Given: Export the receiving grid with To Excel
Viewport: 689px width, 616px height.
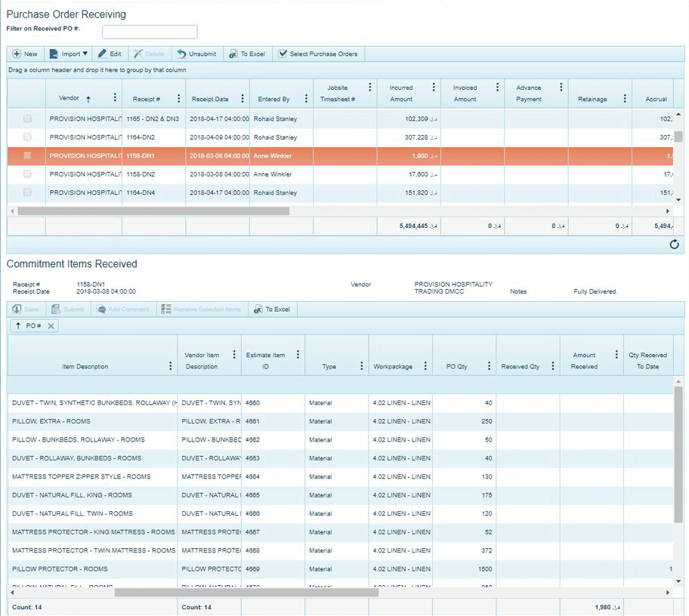Looking at the screenshot, I should (x=247, y=54).
